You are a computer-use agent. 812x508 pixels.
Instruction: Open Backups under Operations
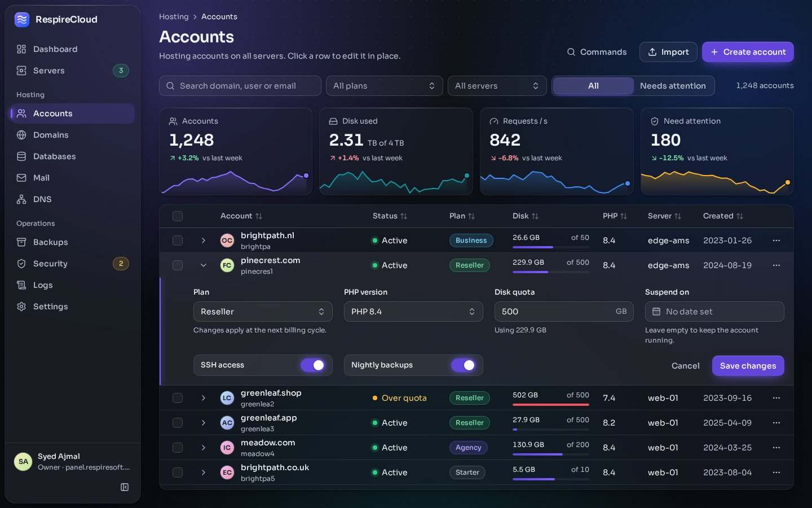73,242
